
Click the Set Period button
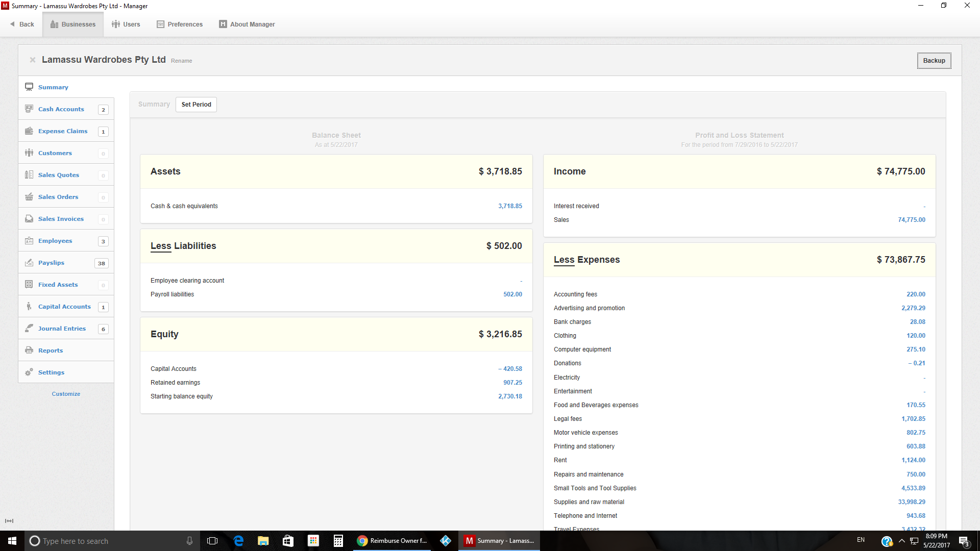(x=196, y=104)
